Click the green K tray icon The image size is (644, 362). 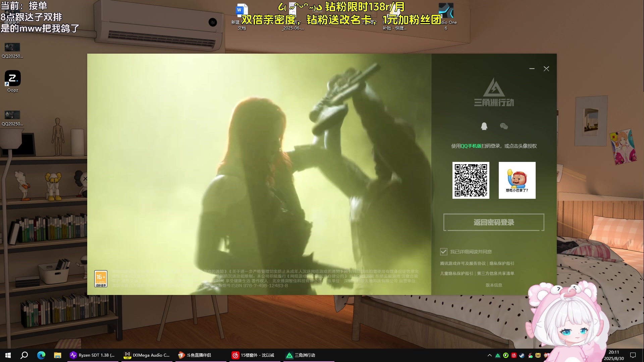[506, 355]
